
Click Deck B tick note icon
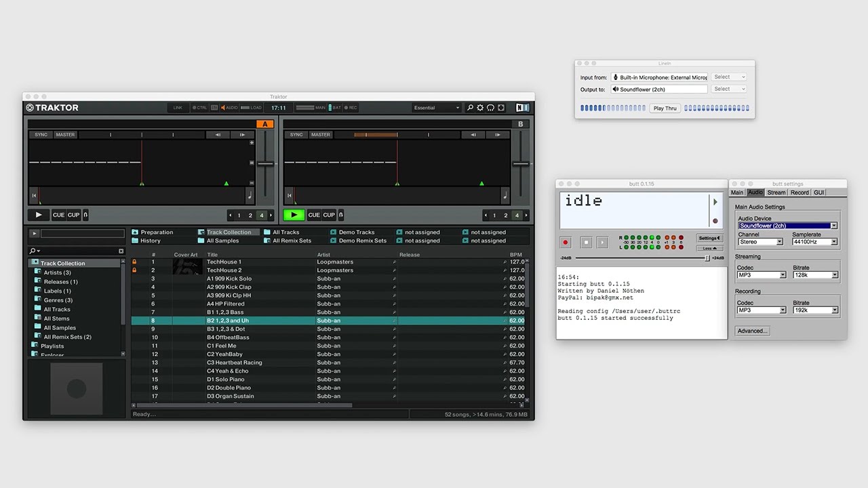point(505,196)
